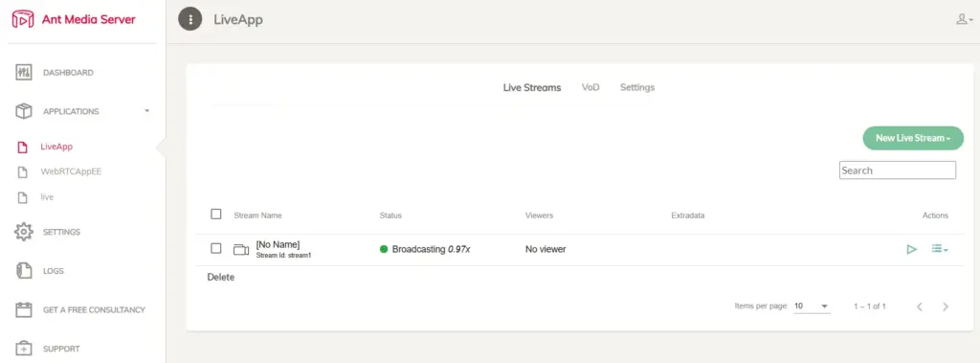Click the Stream Name column header

point(257,216)
